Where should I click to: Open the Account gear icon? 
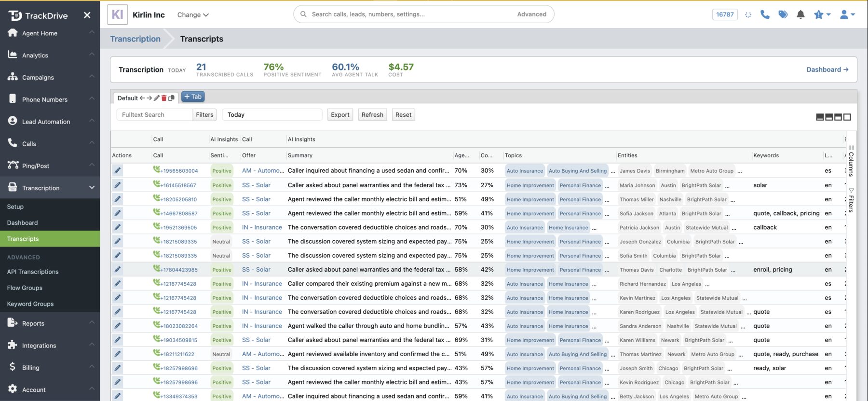(13, 388)
